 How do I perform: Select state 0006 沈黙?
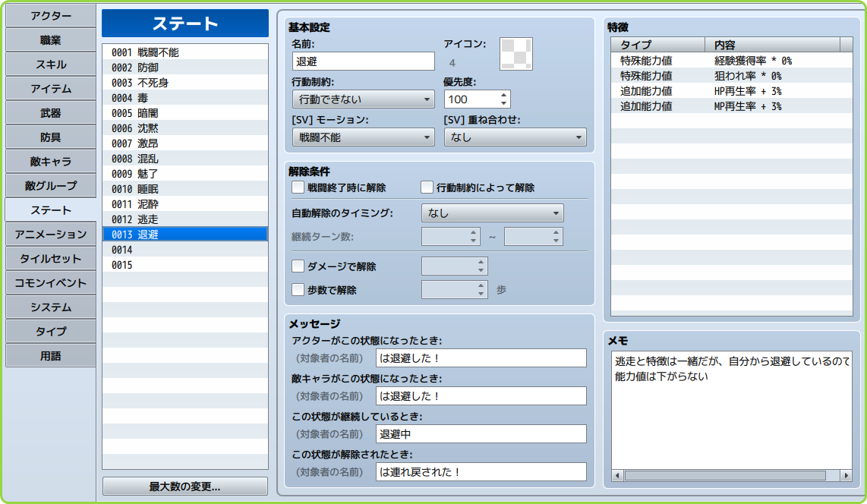[x=185, y=128]
